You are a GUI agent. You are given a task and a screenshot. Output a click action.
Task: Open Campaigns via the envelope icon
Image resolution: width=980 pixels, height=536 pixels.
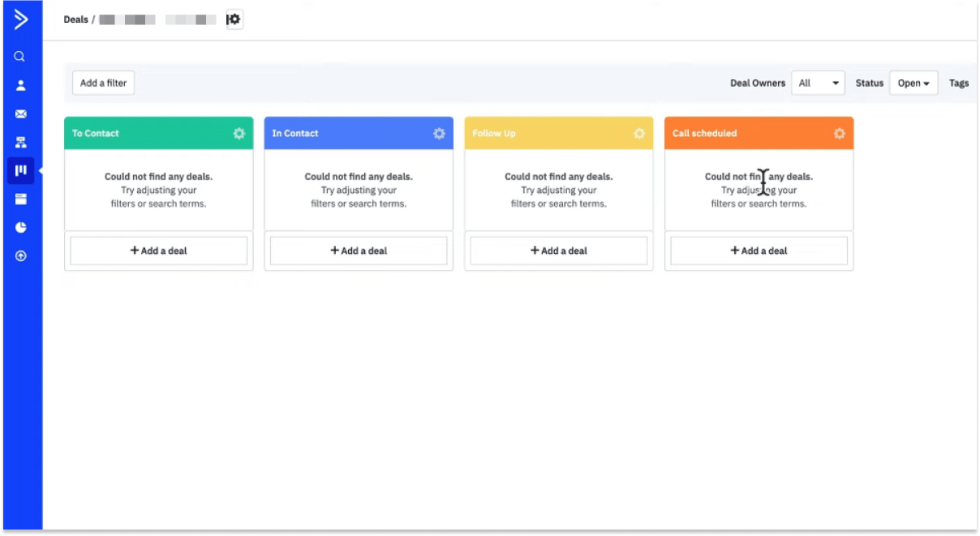[x=20, y=114]
